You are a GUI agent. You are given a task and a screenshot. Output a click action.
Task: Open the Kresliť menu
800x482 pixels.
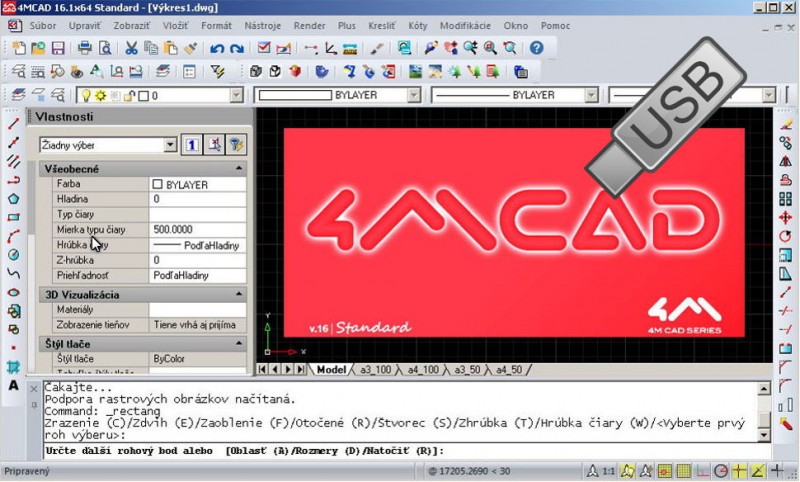coord(382,26)
